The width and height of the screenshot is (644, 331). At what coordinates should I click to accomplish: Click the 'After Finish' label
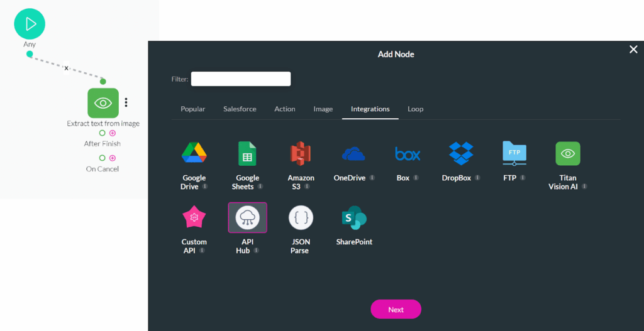[x=103, y=144]
